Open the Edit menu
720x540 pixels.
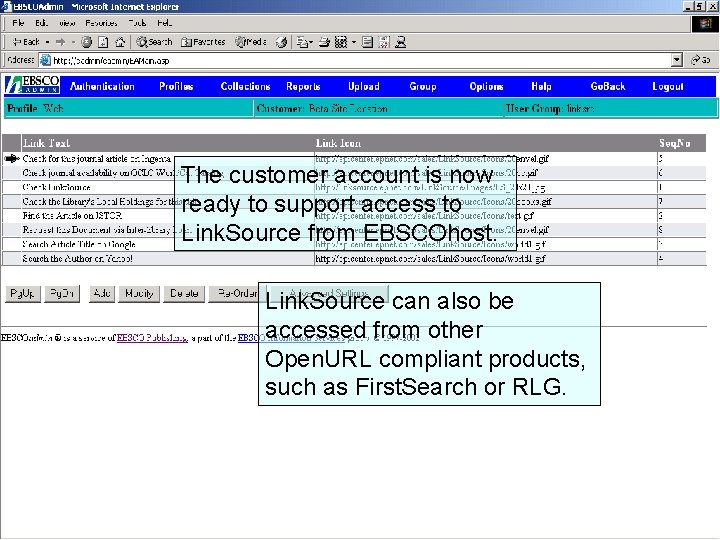coord(41,23)
